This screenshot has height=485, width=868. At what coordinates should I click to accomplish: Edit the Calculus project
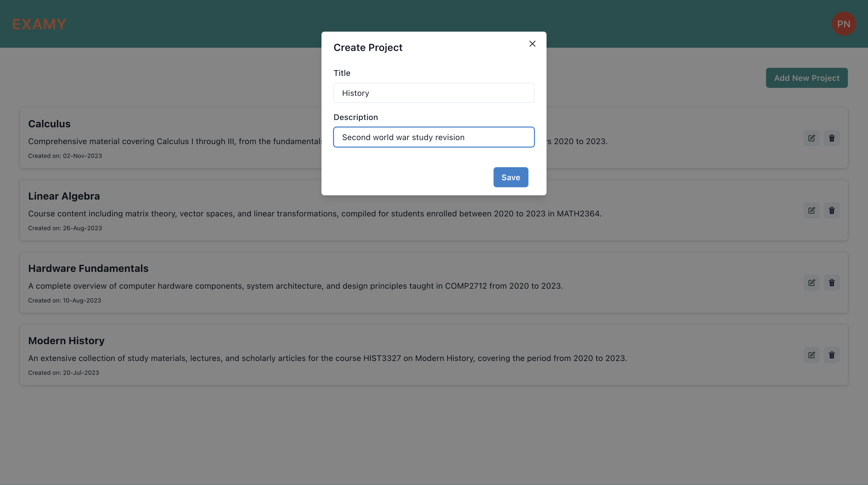pyautogui.click(x=811, y=138)
